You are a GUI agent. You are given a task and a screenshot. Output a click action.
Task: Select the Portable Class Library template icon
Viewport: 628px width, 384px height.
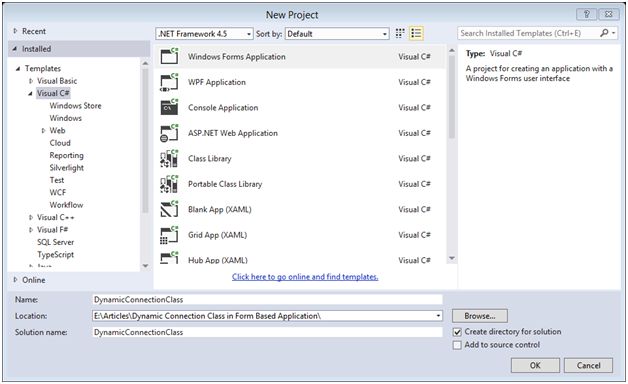click(x=169, y=184)
